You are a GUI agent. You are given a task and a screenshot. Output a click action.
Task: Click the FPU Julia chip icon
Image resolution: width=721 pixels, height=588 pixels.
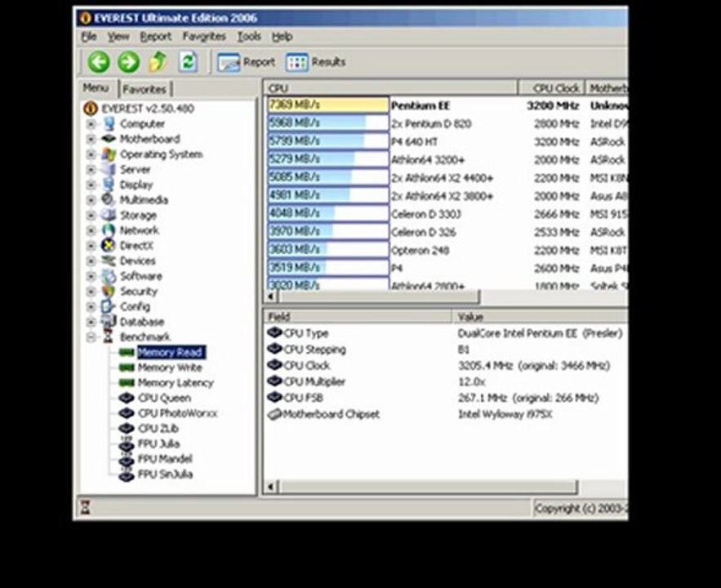(x=127, y=444)
